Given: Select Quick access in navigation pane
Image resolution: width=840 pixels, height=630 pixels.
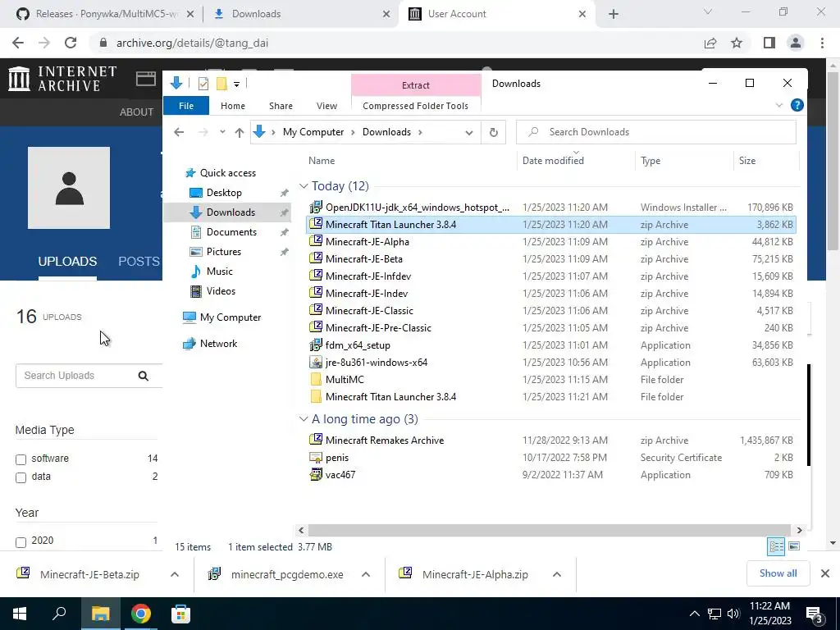Looking at the screenshot, I should pyautogui.click(x=227, y=173).
